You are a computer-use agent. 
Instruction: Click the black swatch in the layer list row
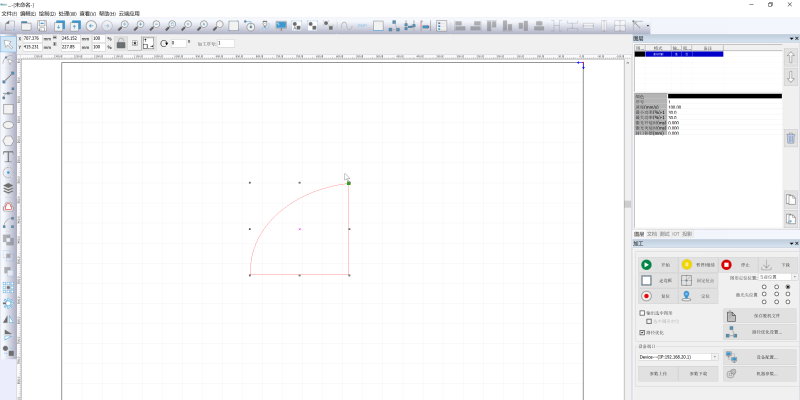tap(640, 54)
